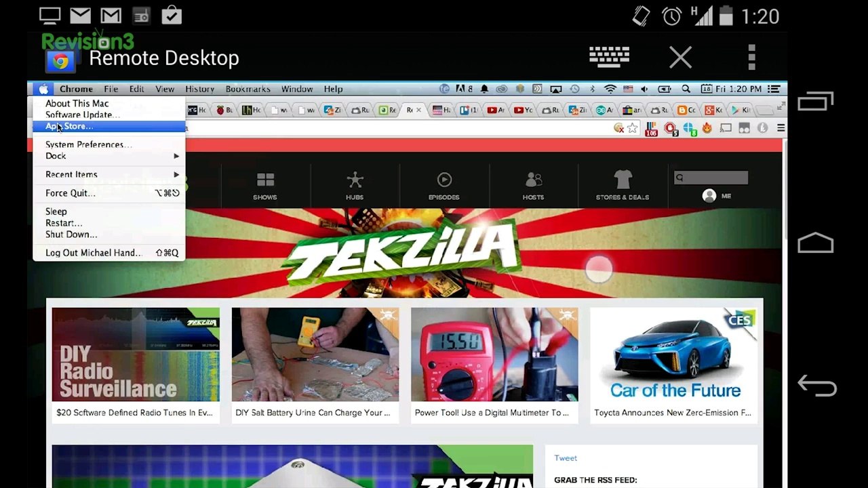Open DIY Salt Battery video thumbnail
The image size is (868, 488).
click(x=315, y=354)
